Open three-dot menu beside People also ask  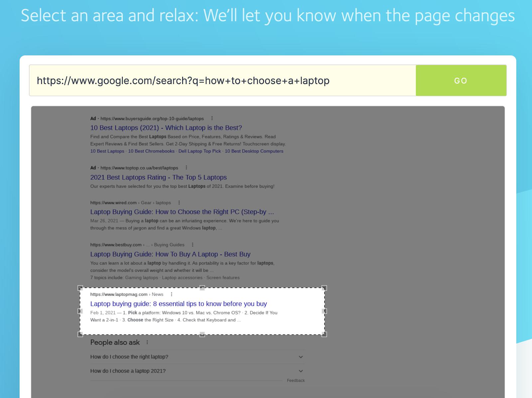147,343
